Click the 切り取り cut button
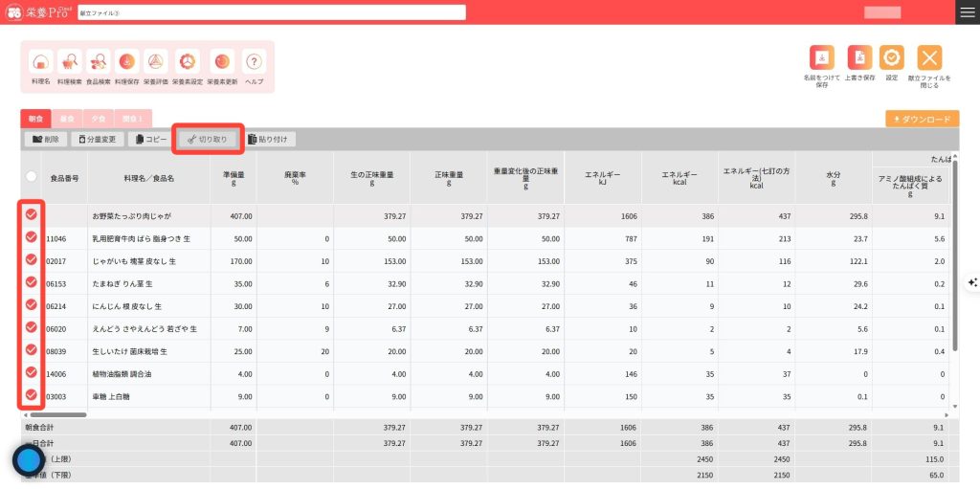The width and height of the screenshot is (980, 489). 208,139
